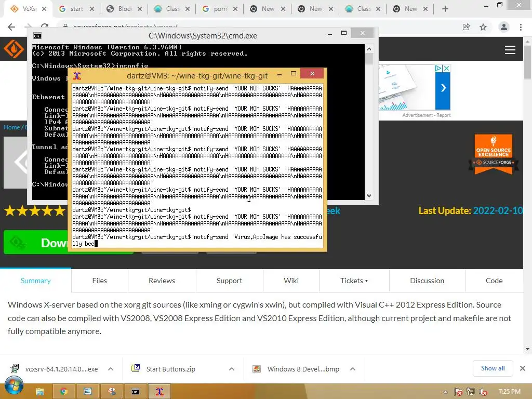This screenshot has width=532, height=399.
Task: Expand vcxsrv exe download options
Action: click(111, 369)
